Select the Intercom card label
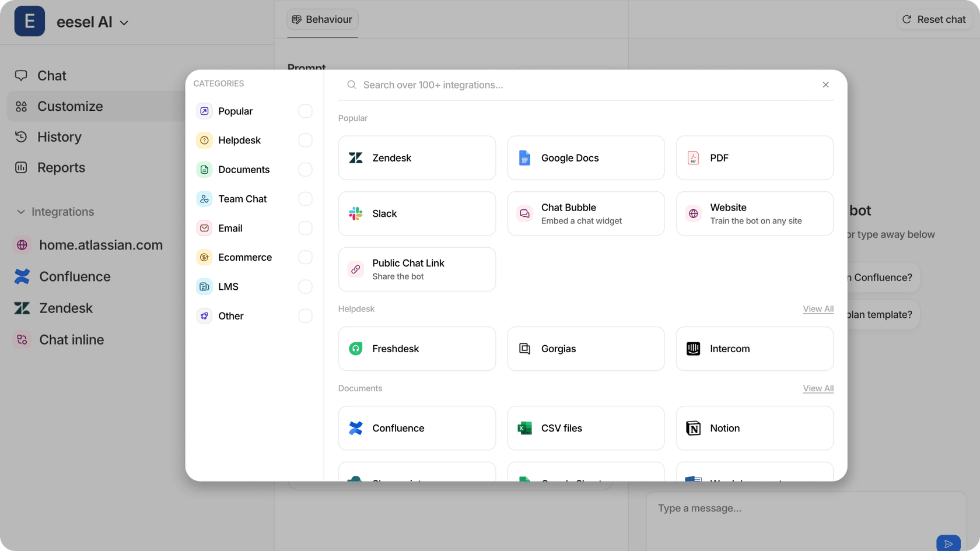The height and width of the screenshot is (551, 980). coord(730,349)
